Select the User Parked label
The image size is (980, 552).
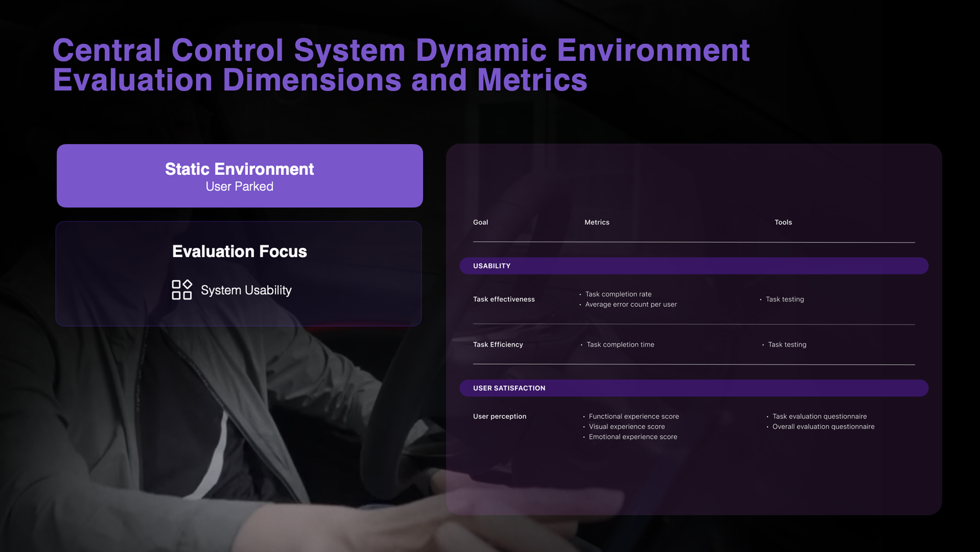[x=239, y=186]
